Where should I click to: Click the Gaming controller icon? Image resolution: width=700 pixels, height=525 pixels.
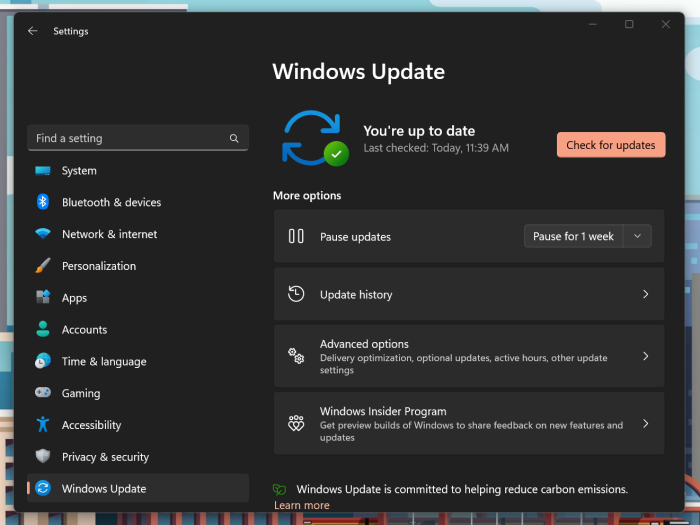(x=43, y=392)
